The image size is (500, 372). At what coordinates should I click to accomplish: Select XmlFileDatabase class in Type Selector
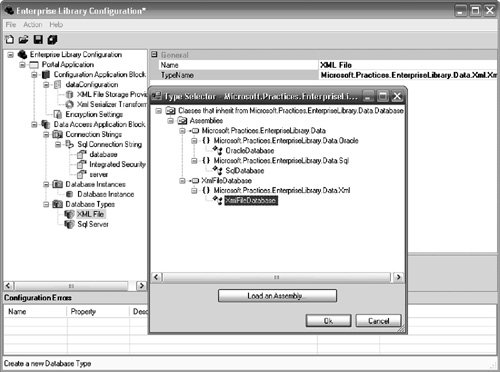(x=251, y=200)
